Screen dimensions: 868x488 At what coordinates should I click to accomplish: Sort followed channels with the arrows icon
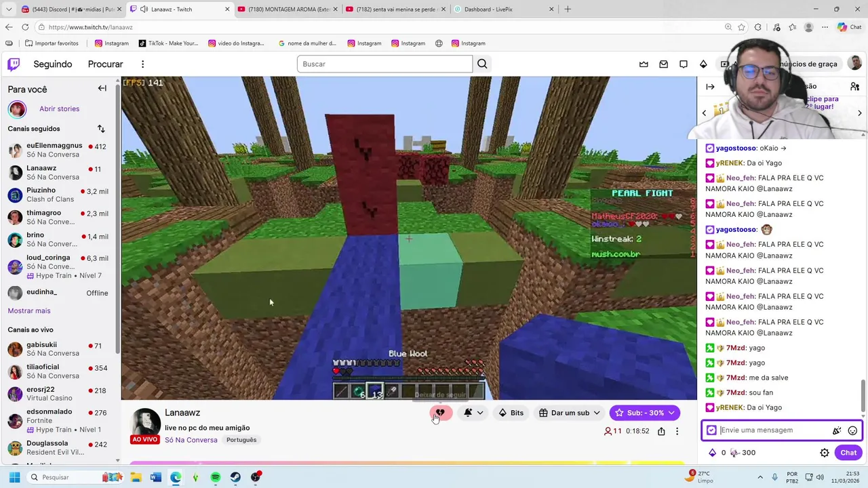[101, 129]
